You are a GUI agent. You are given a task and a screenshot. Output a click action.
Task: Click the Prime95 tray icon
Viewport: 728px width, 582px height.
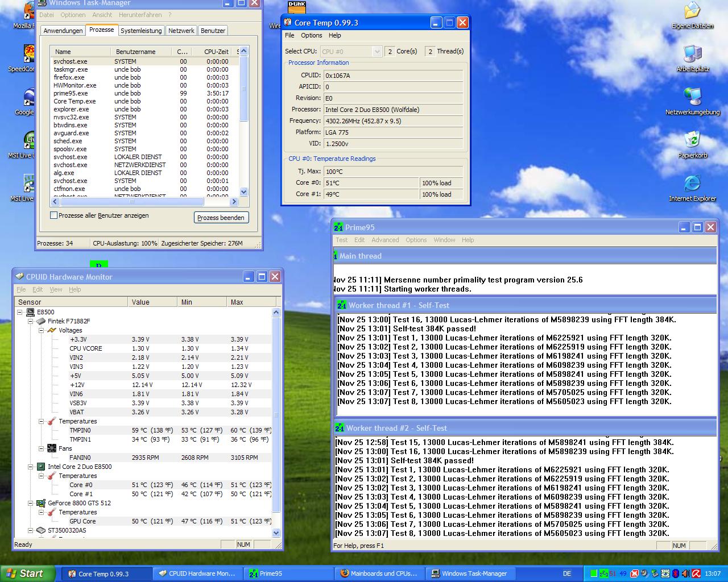(x=604, y=573)
